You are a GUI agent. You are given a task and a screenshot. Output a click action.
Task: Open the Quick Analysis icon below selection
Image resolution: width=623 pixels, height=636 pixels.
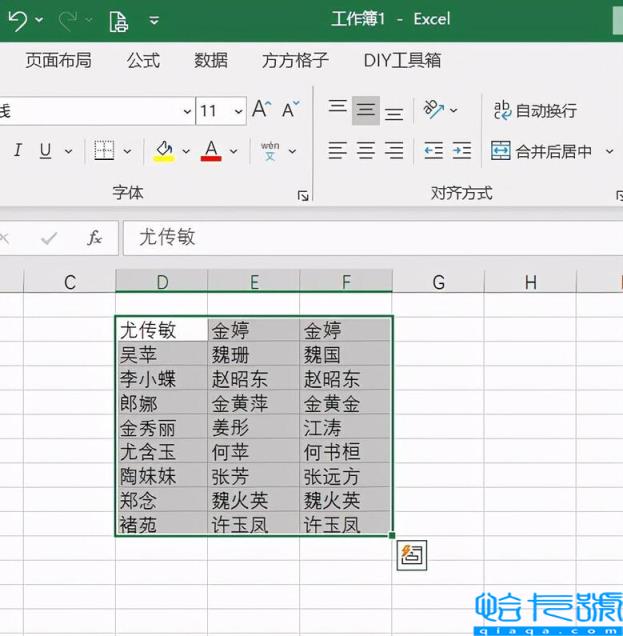(412, 555)
